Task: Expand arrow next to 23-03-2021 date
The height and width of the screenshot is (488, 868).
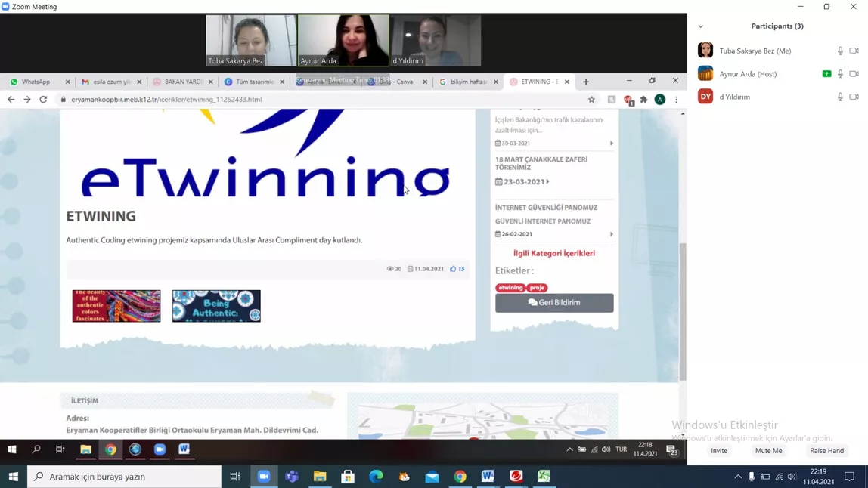Action: click(x=547, y=181)
